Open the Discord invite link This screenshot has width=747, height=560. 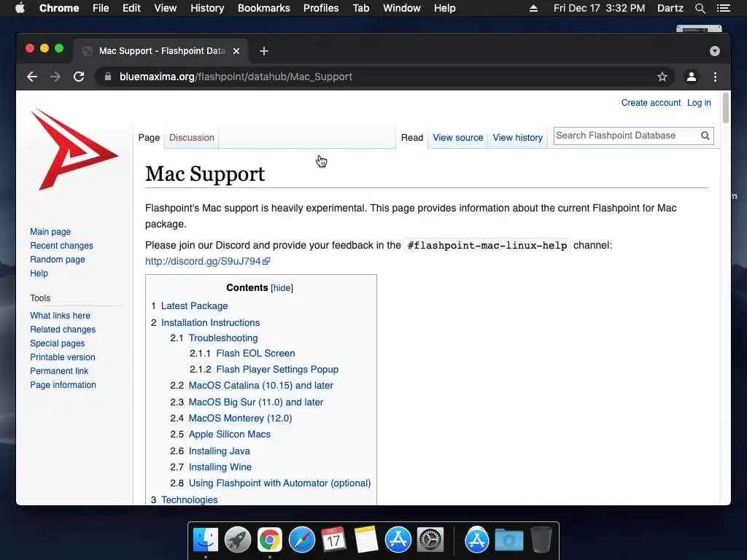tap(207, 262)
